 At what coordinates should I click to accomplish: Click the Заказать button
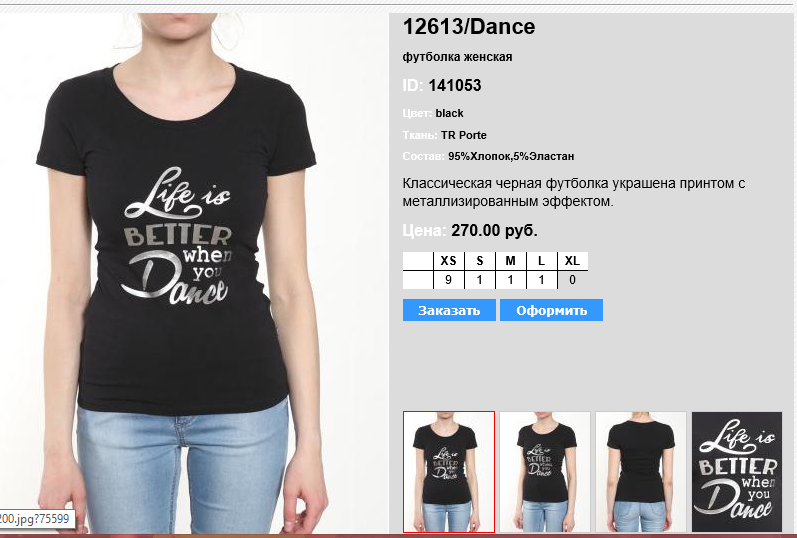pos(449,310)
